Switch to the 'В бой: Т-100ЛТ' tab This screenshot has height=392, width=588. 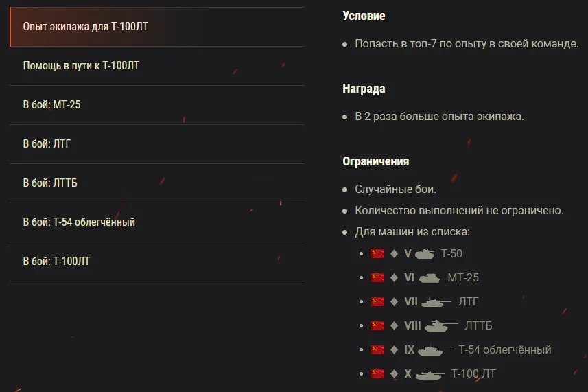[156, 262]
